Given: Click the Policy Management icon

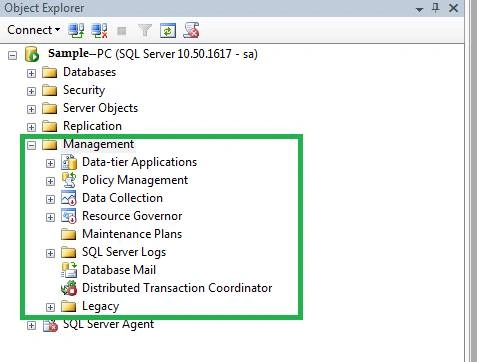Looking at the screenshot, I should [69, 180].
